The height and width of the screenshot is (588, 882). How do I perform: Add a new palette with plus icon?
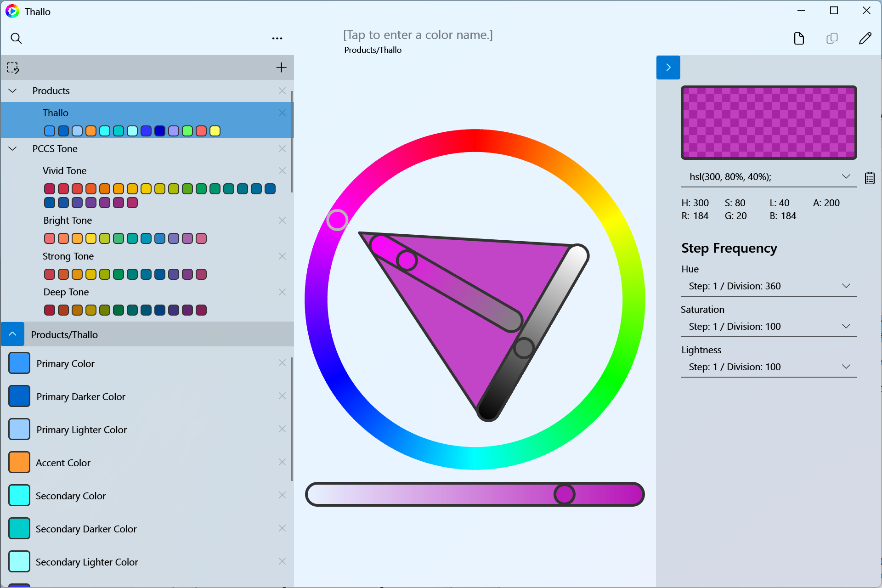pos(281,68)
